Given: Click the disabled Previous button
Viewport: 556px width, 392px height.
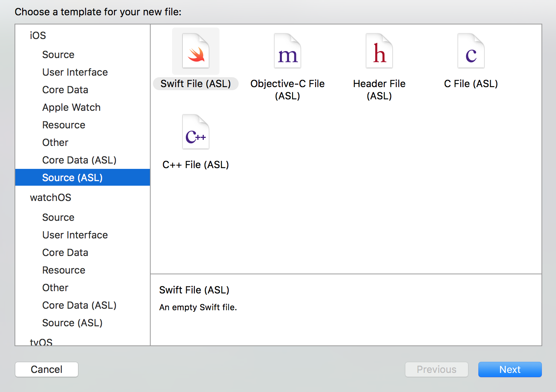Looking at the screenshot, I should point(437,369).
